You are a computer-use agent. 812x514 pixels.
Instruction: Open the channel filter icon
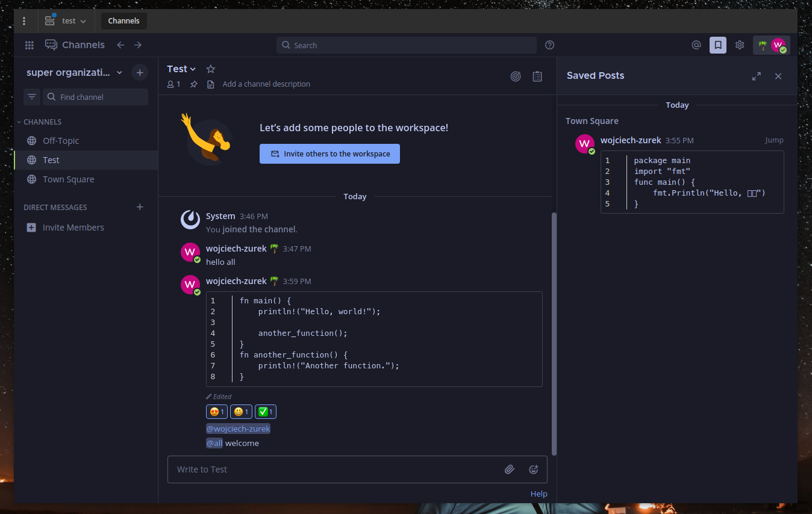pyautogui.click(x=32, y=97)
